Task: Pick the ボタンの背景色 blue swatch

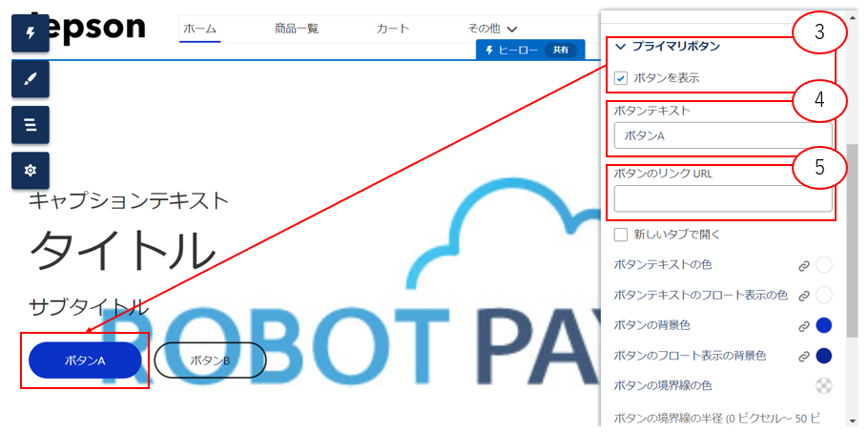Action: click(824, 326)
